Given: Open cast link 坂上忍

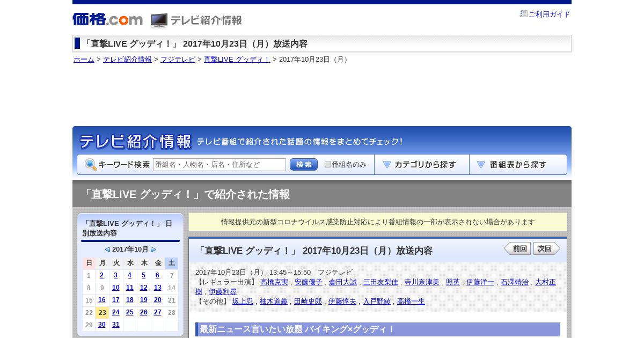Looking at the screenshot, I should point(243,302).
